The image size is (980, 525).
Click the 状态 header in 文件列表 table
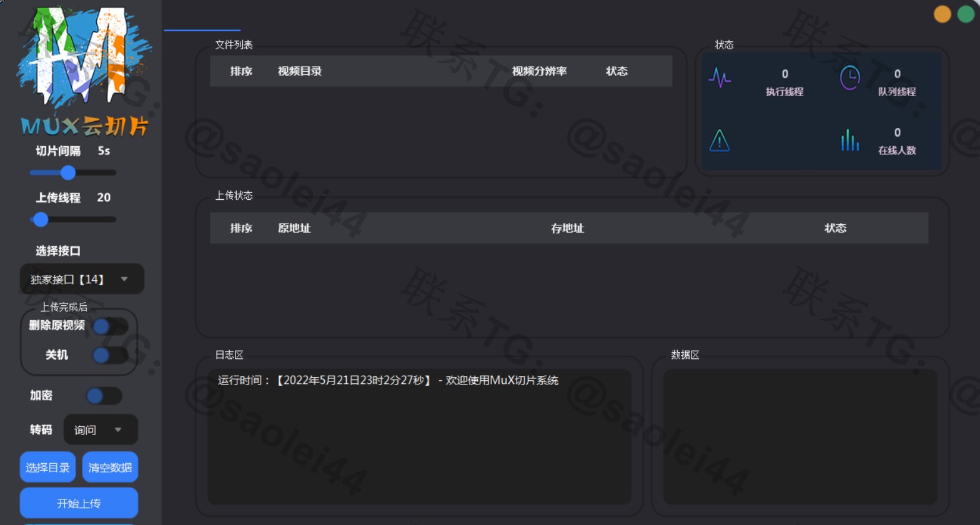pyautogui.click(x=616, y=71)
